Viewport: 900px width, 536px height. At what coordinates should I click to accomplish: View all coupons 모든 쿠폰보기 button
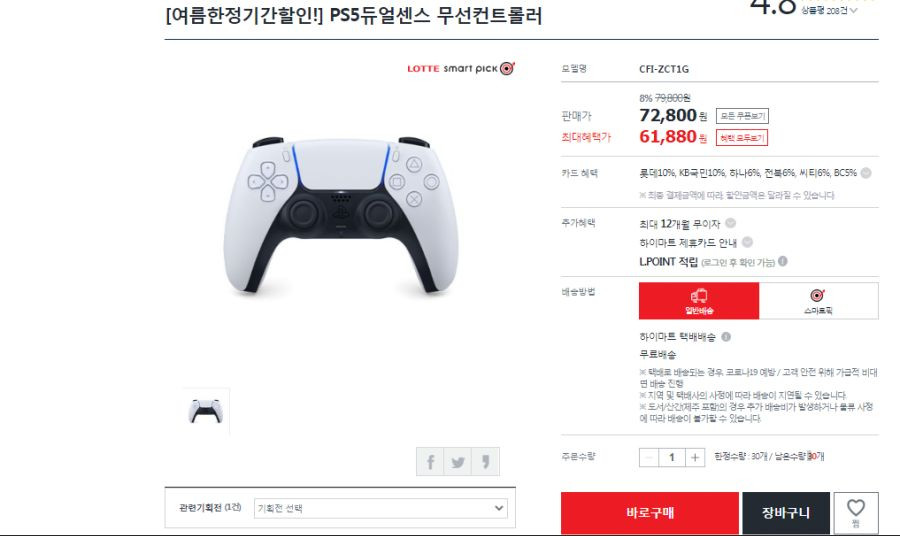[742, 116]
